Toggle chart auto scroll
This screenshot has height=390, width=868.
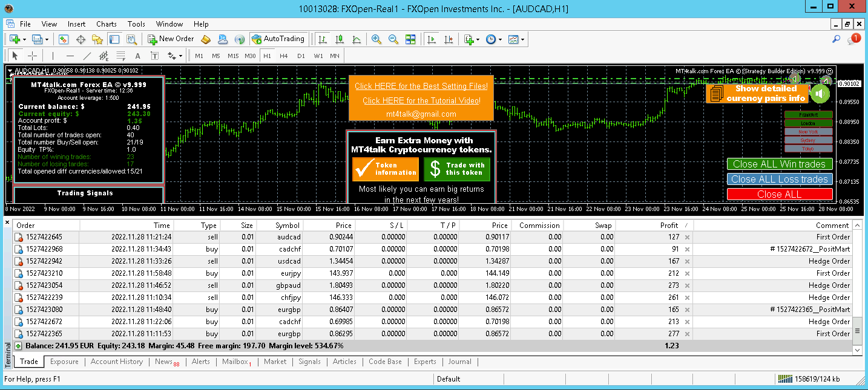tap(432, 39)
